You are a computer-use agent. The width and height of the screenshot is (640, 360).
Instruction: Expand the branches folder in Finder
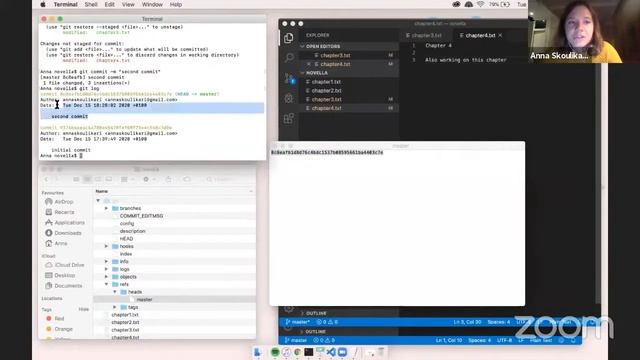(x=107, y=209)
